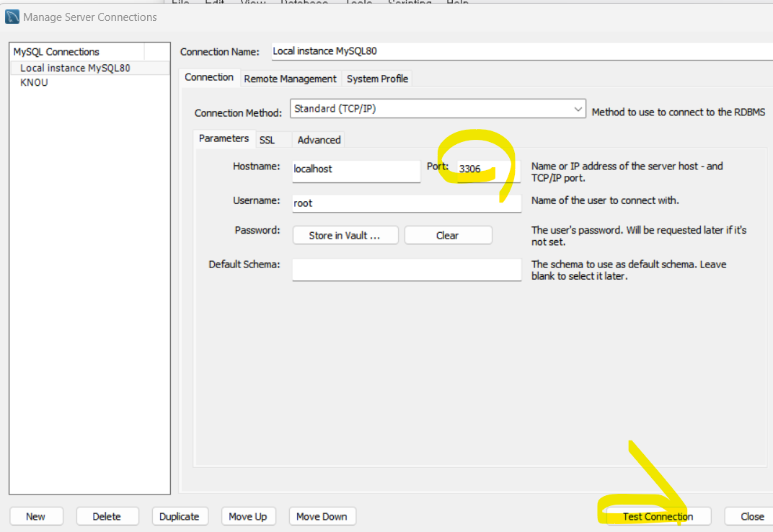Select the KNOU connection in list

click(x=34, y=82)
